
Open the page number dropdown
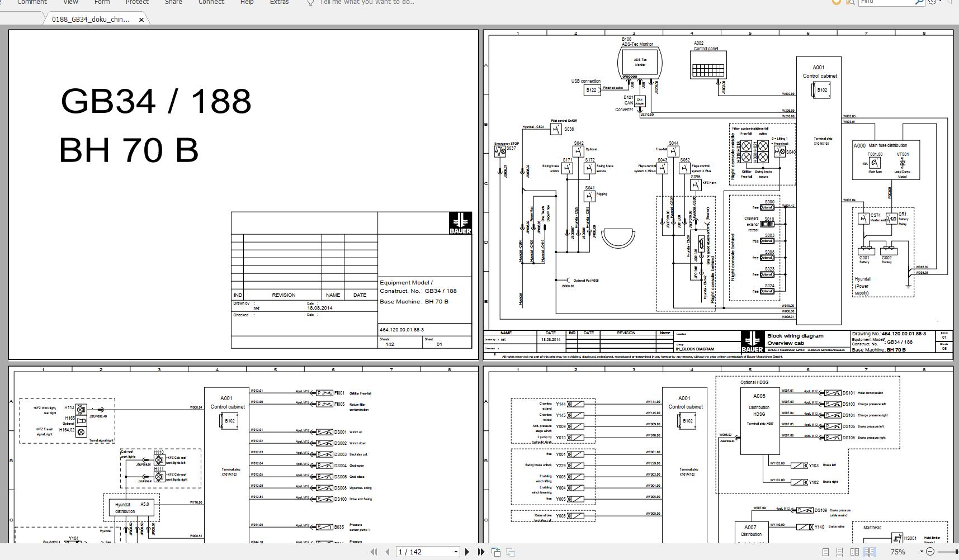click(x=456, y=552)
